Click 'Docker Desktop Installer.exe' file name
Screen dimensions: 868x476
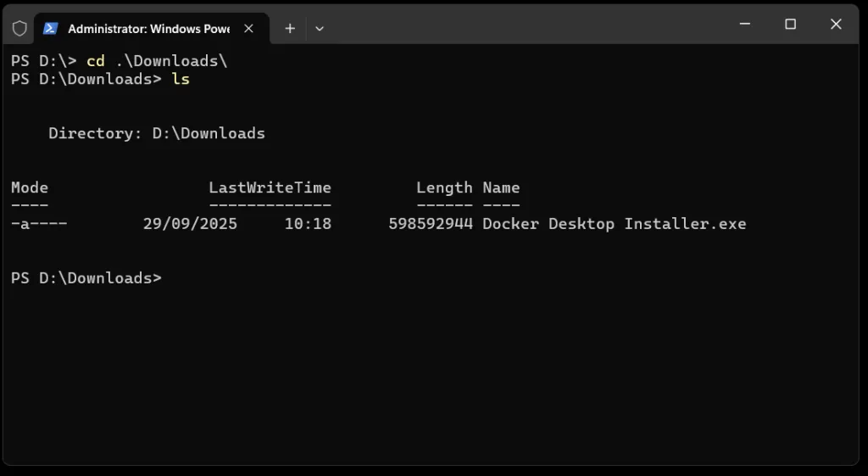[x=615, y=224]
